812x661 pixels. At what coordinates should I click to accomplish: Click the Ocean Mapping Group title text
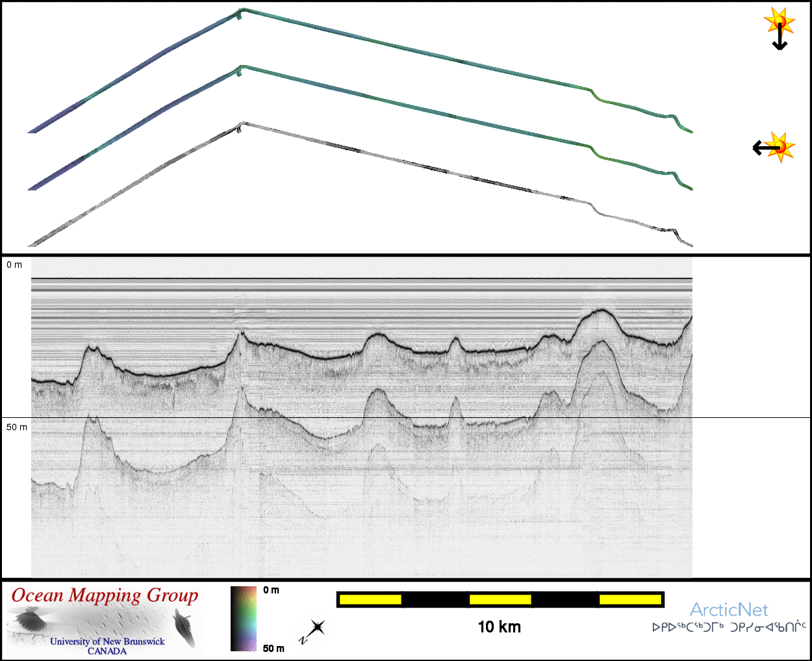point(105,596)
